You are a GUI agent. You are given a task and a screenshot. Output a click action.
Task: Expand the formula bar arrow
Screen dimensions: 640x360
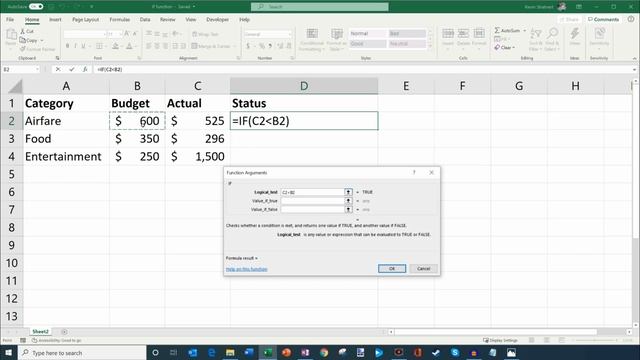click(634, 69)
